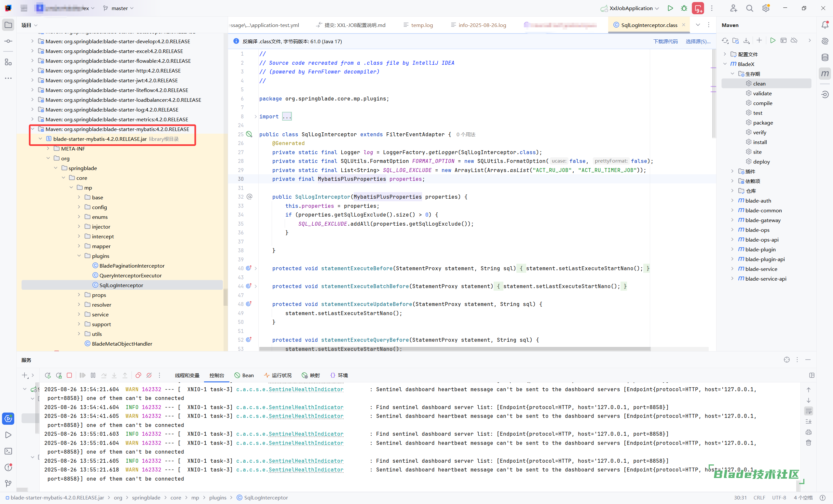The width and height of the screenshot is (833, 504).
Task: Toggle the console layout settings icon
Action: coord(812,375)
